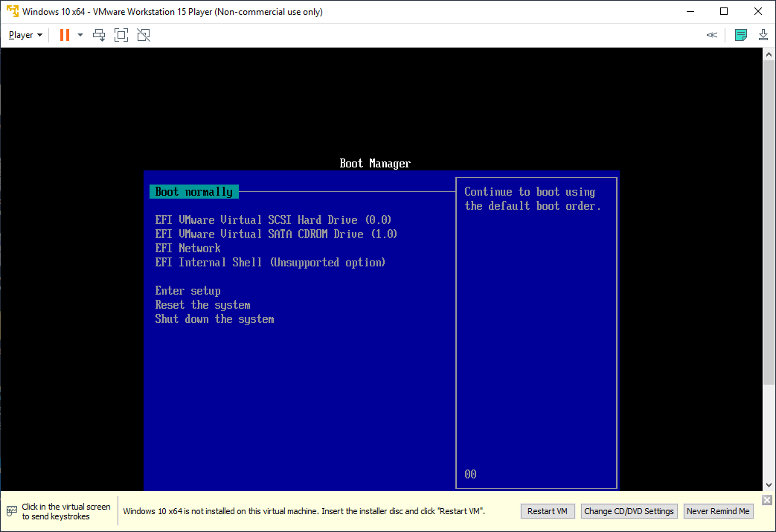Screen dimensions: 776x532
Task: Open the Player menu dropdown
Action: pos(25,35)
